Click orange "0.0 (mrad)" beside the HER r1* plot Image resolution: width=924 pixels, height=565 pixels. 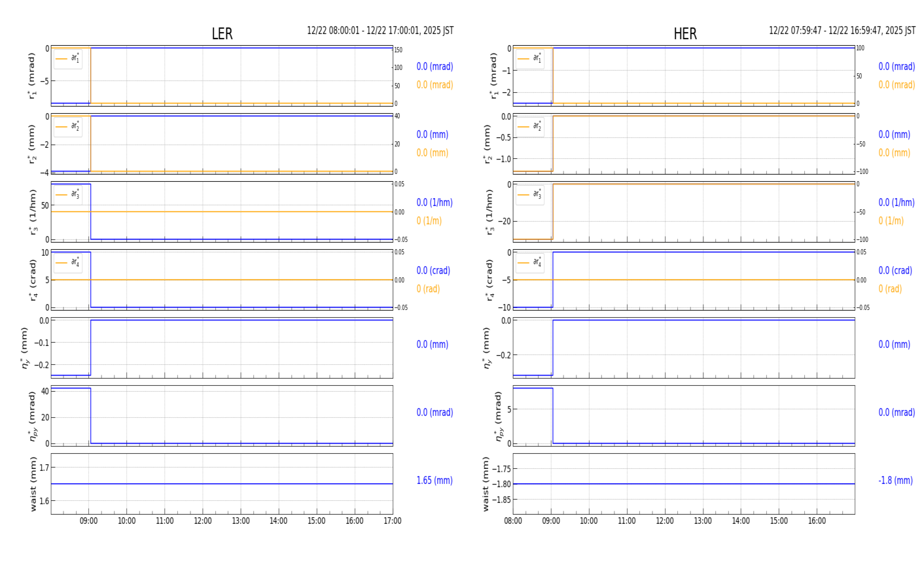897,85
